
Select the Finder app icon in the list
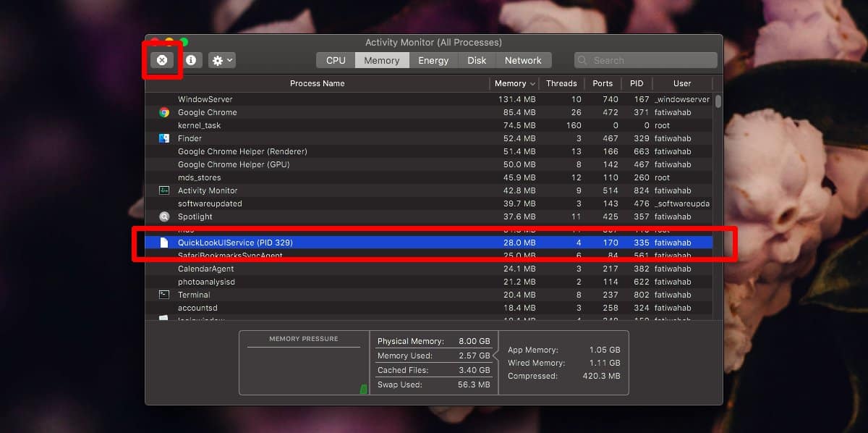[x=164, y=138]
